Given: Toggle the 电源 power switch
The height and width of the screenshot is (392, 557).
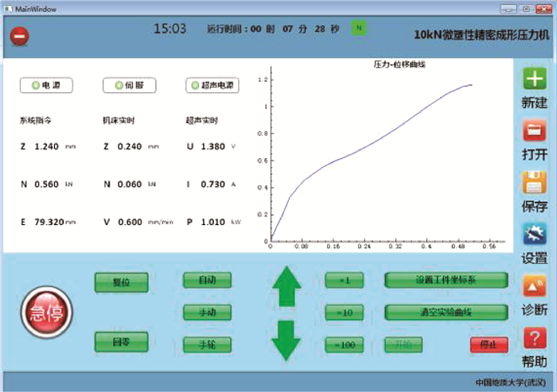Looking at the screenshot, I should [x=46, y=85].
